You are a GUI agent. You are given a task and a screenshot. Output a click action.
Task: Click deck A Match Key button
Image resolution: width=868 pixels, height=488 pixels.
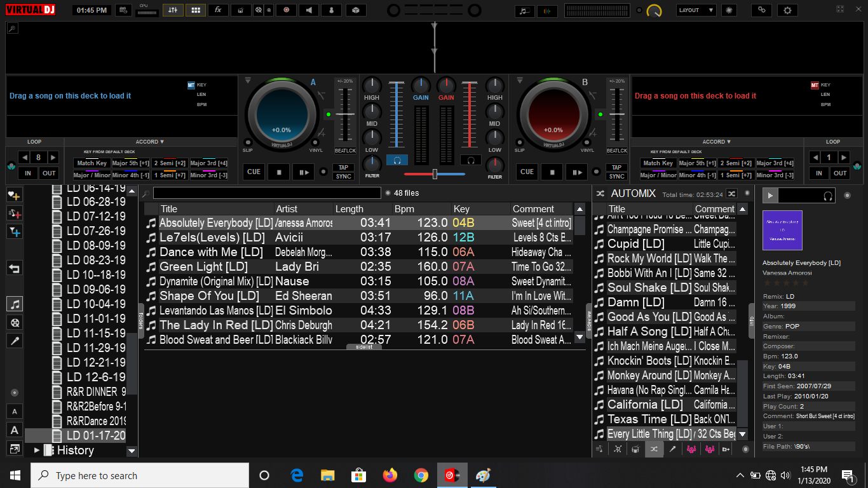tap(92, 163)
